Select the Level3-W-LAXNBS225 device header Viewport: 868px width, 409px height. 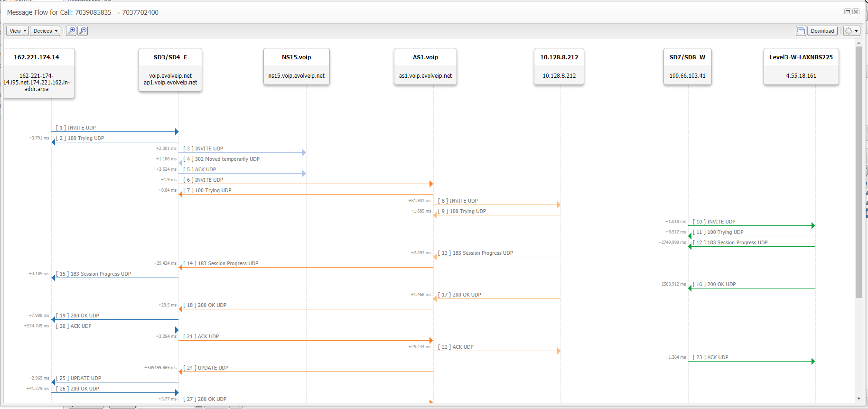[x=801, y=66]
